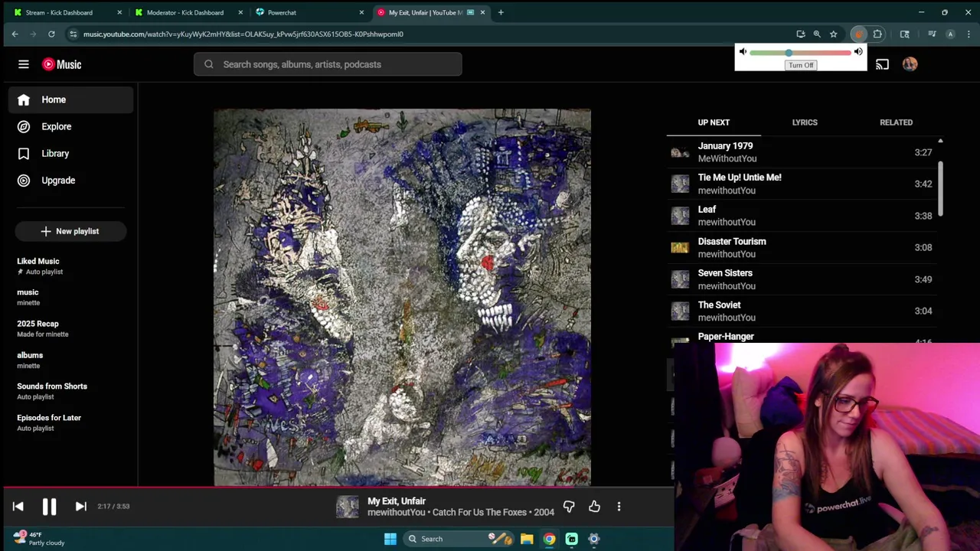Screen dimensions: 980x551
Task: Click the January 1979 queue thumbnail
Action: pyautogui.click(x=680, y=152)
